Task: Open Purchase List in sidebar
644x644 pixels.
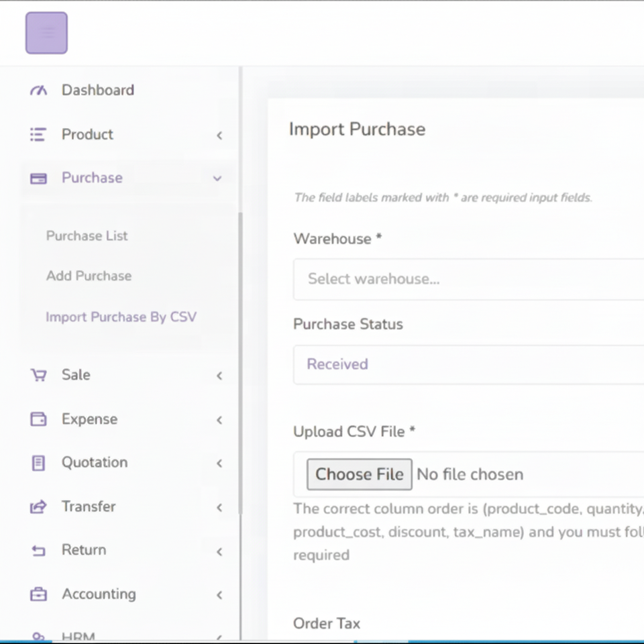Action: pos(87,235)
